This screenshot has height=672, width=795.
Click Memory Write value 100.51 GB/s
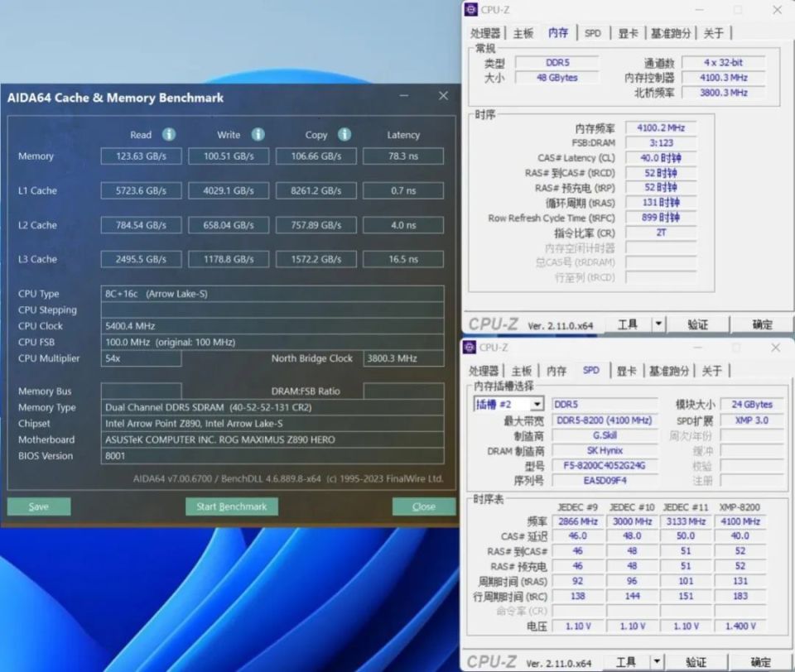(229, 156)
